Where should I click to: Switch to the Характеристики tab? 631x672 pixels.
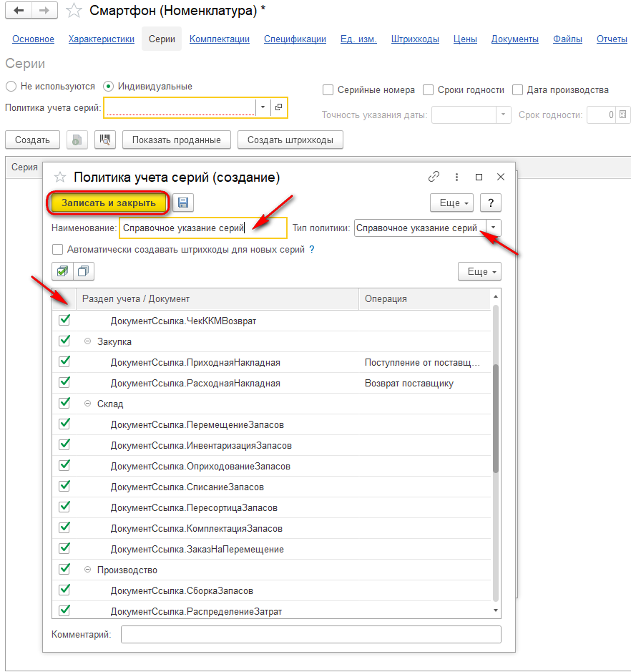point(102,39)
